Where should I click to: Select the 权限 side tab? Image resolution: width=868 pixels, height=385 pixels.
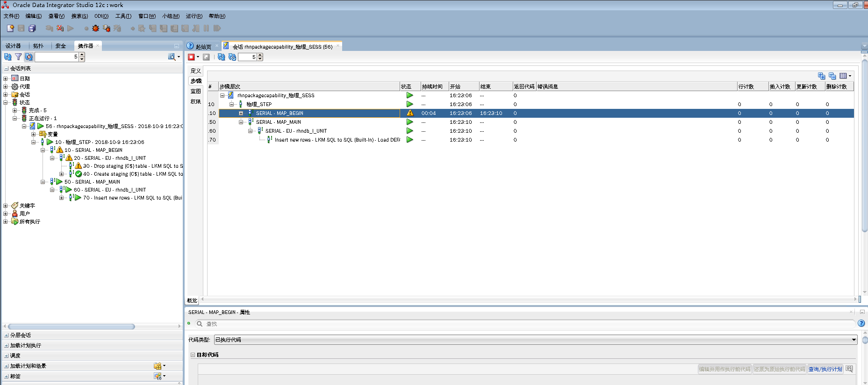point(195,101)
